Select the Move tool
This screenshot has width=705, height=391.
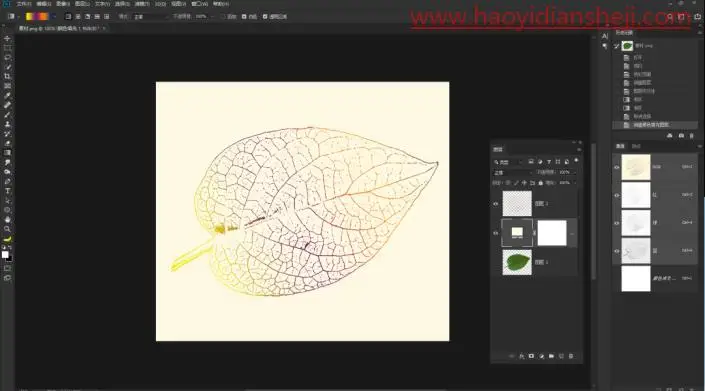[7, 39]
